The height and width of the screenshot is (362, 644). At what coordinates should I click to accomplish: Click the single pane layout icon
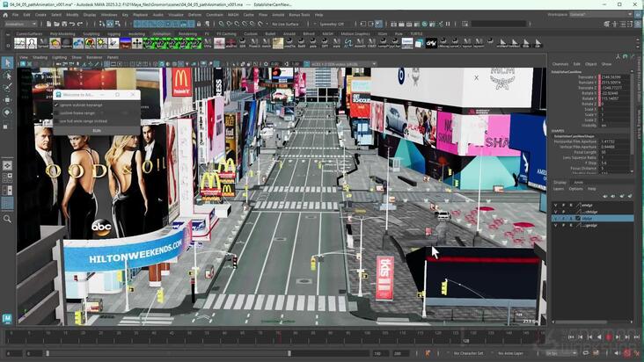point(7,166)
